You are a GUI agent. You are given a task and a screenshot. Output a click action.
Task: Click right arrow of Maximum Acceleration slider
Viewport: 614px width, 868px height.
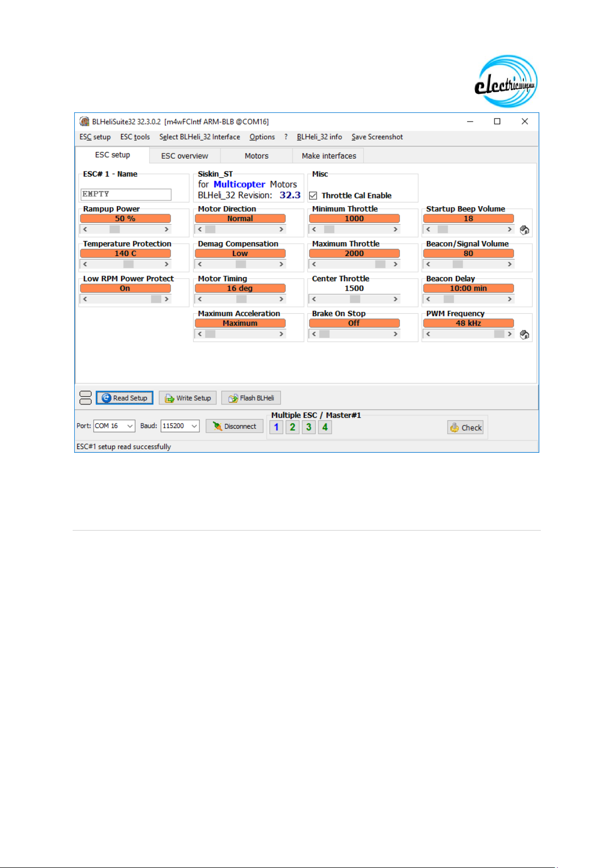[x=281, y=334]
